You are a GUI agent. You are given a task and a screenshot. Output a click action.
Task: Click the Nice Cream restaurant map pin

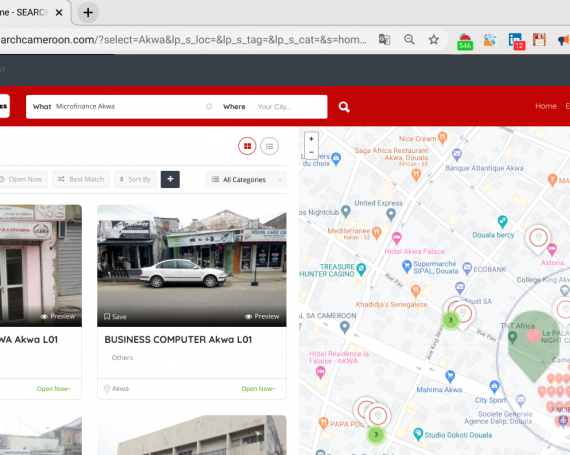tap(442, 137)
